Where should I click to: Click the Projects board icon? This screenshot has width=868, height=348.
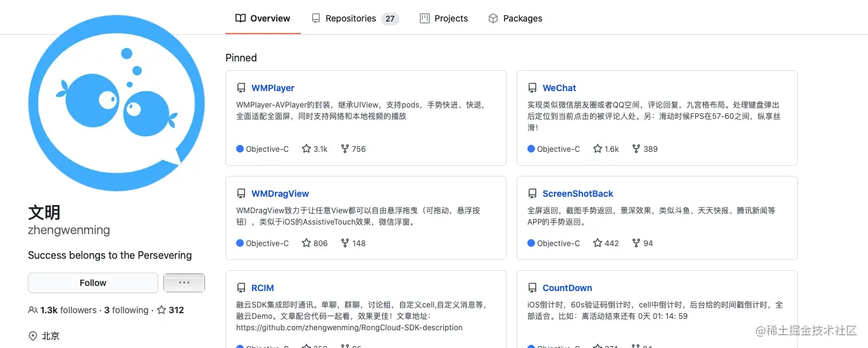[x=425, y=18]
